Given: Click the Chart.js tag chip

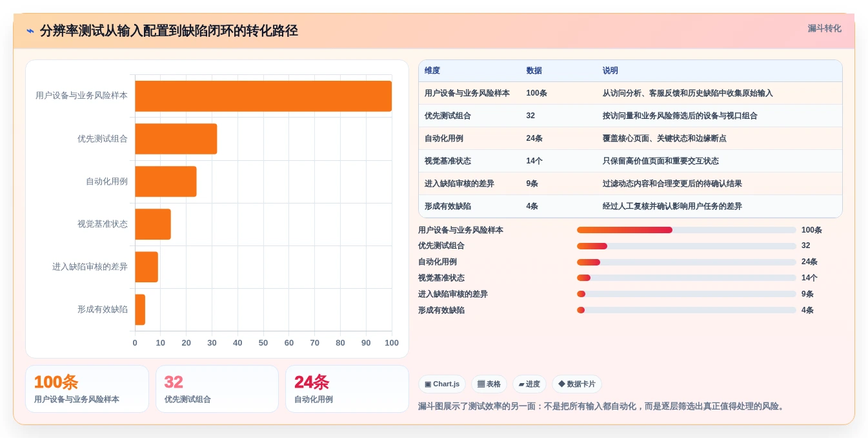Looking at the screenshot, I should (x=442, y=384).
